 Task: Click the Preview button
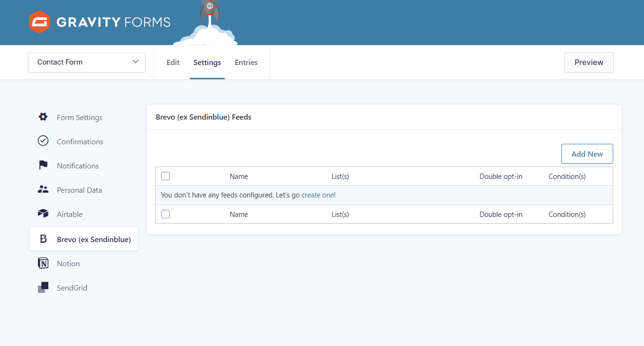click(x=589, y=62)
